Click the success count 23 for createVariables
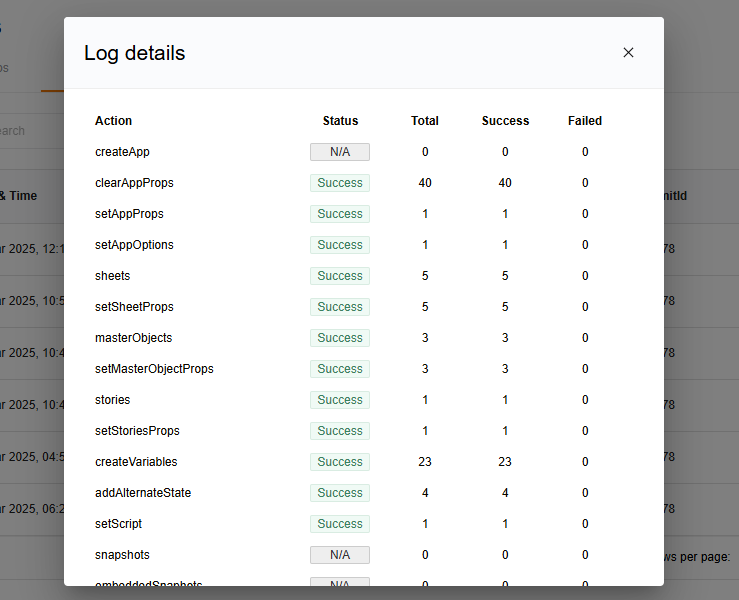739x600 pixels. tap(505, 462)
